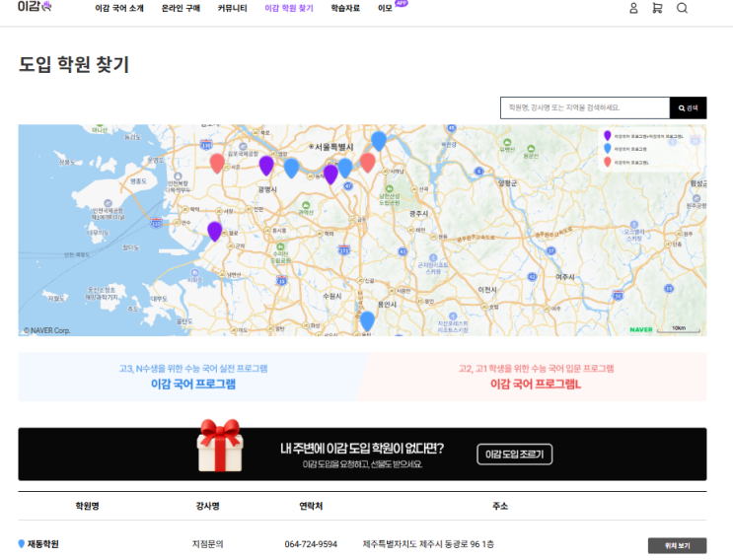Click the 광주시 label on map
Screen dimensions: 733x560
tap(418, 213)
